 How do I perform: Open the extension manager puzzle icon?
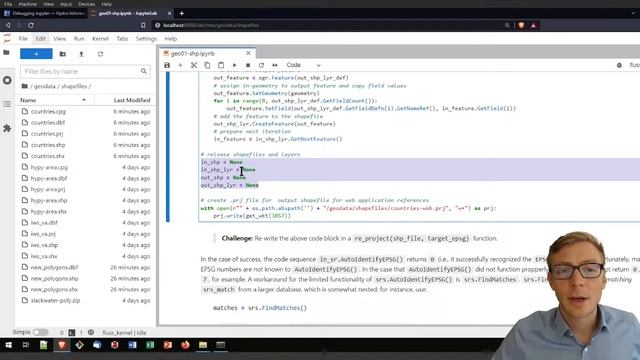coord(7,128)
